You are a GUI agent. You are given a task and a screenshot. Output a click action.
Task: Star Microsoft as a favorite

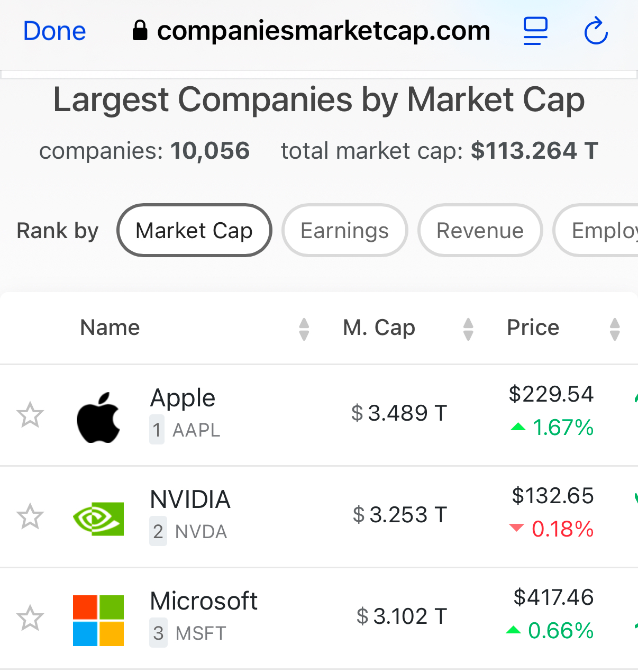[30, 618]
